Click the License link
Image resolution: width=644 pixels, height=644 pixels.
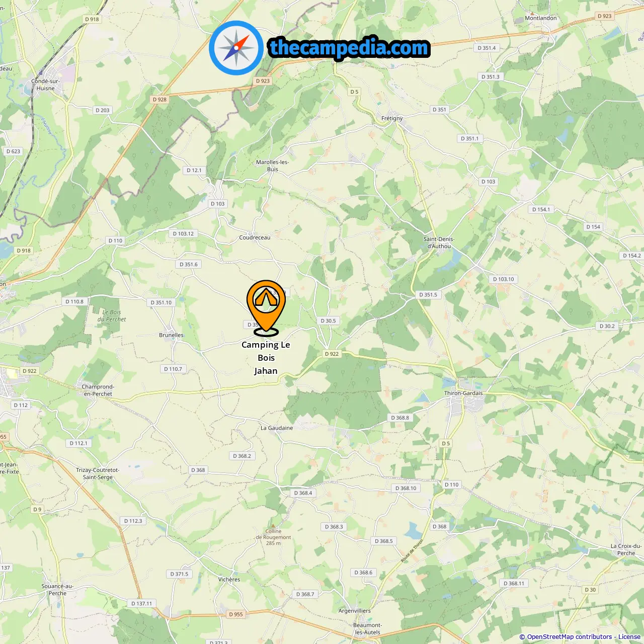(x=629, y=637)
